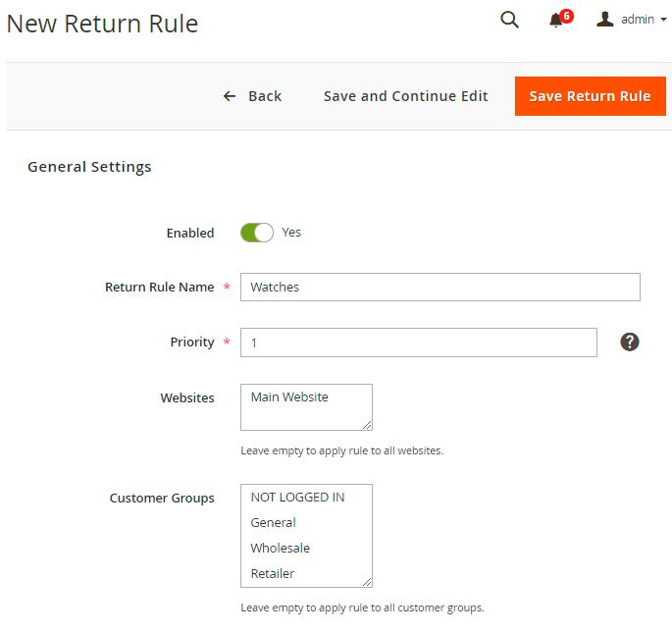Image resolution: width=672 pixels, height=633 pixels.
Task: Focus the Return Rule Name field
Action: pos(439,287)
